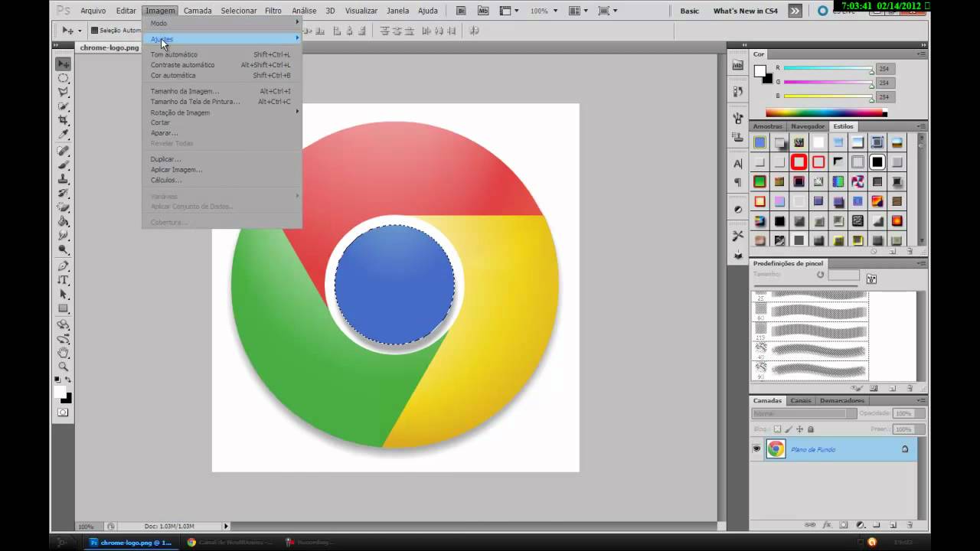
Task: Add layer mask in Camadas panel
Action: (x=844, y=525)
